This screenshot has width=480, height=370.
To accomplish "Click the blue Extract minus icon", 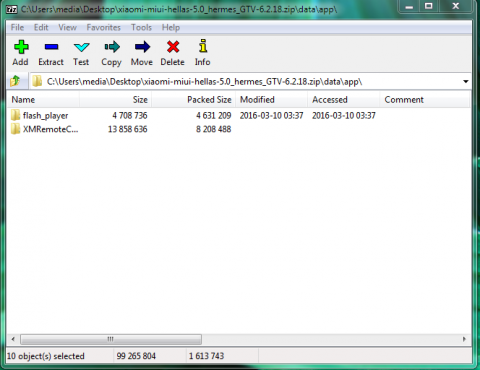I will coord(51,47).
